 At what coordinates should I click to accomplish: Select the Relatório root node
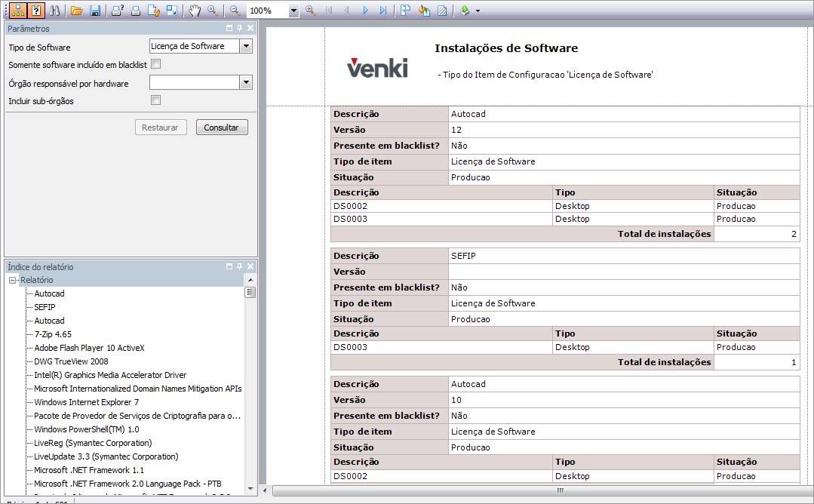tap(36, 280)
